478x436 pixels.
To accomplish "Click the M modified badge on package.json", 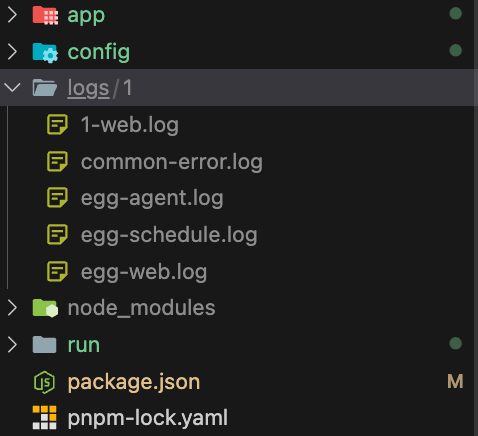I will (455, 381).
